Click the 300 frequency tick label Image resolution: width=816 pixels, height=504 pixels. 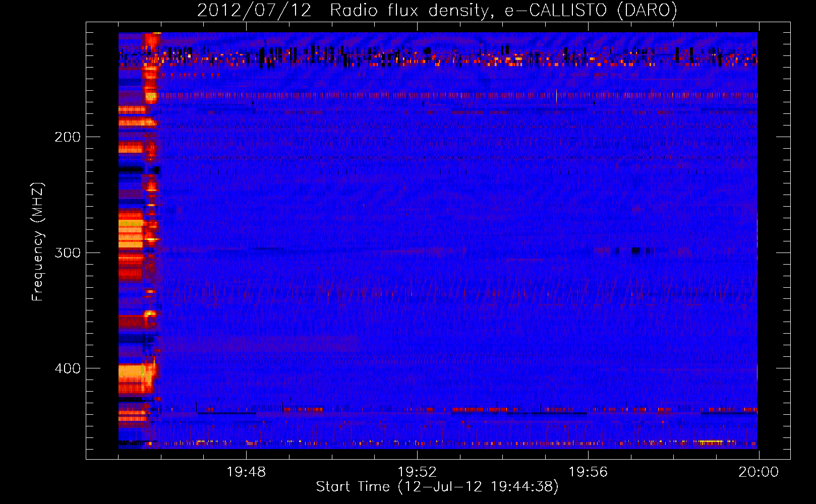point(68,253)
